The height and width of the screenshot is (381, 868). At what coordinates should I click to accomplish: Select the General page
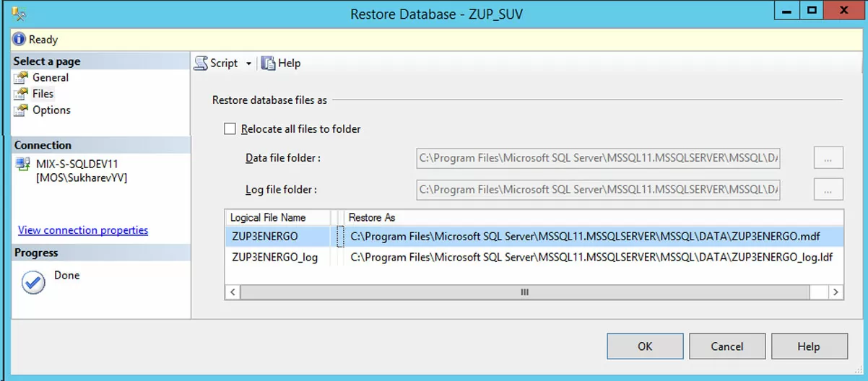click(50, 77)
